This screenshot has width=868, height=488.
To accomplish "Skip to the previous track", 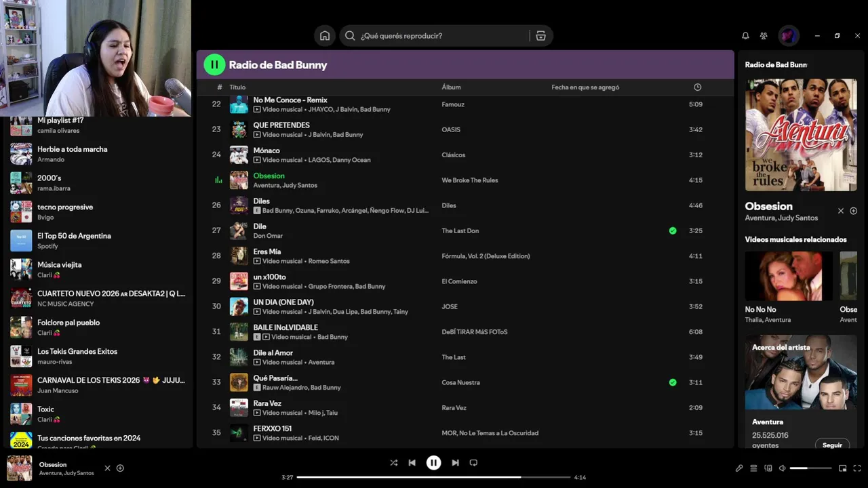I will coord(412,463).
